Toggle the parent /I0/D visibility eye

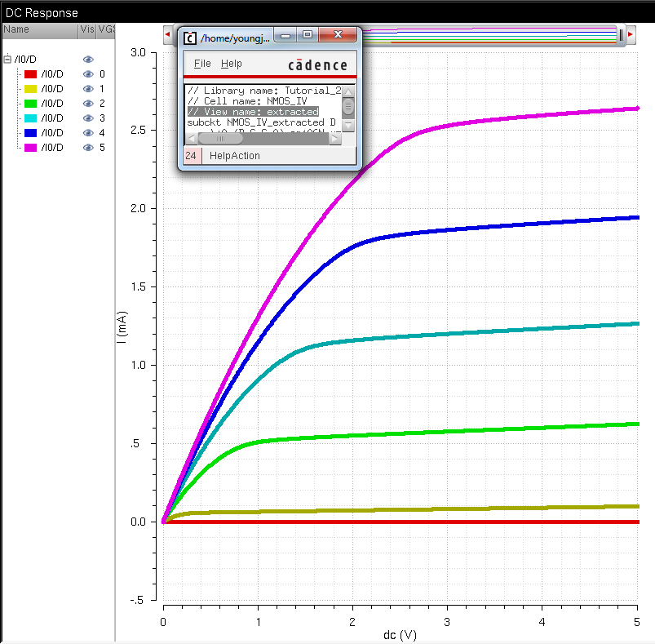tap(88, 59)
